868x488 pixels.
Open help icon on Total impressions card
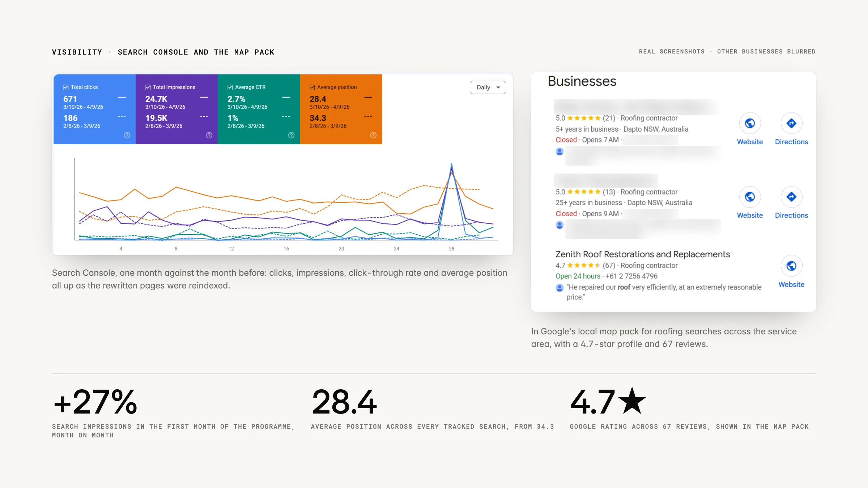click(x=209, y=135)
